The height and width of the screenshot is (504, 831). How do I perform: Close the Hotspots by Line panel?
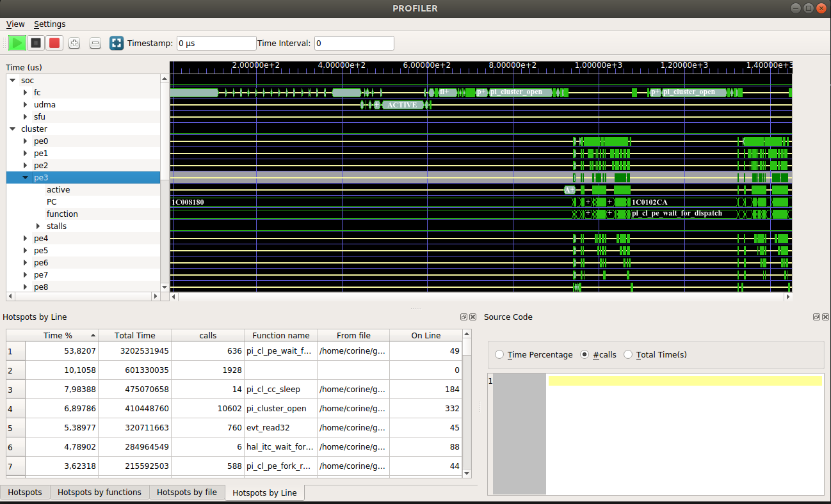(472, 317)
